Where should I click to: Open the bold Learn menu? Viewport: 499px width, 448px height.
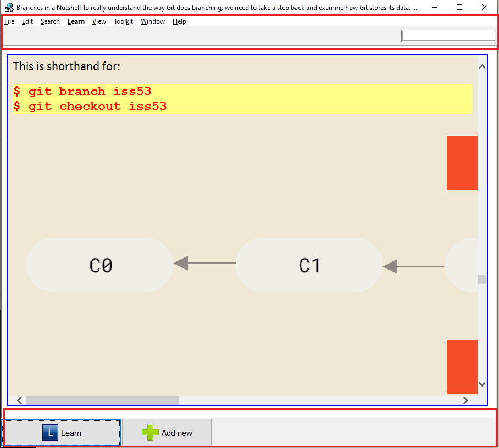[76, 21]
